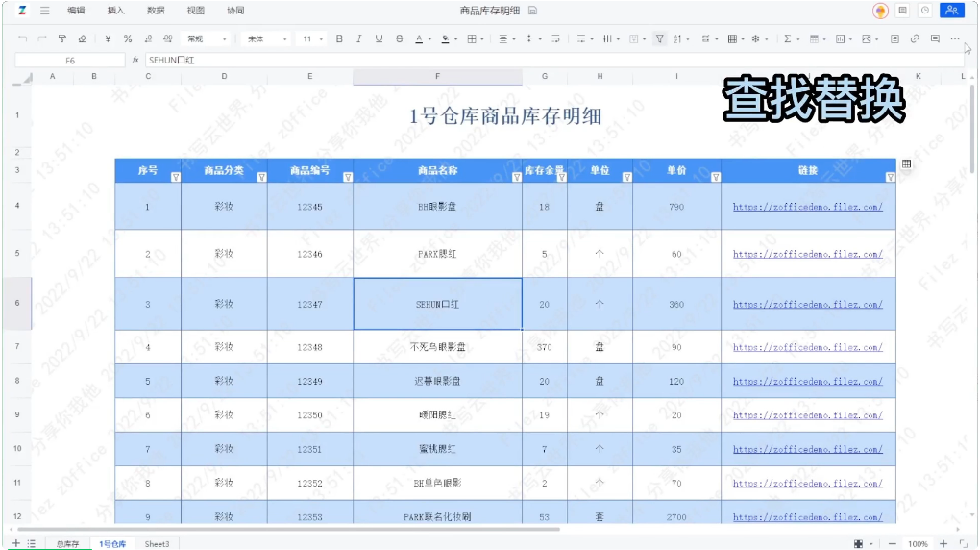The image size is (980, 550).
Task: Click the conditional formatting icon
Action: click(x=705, y=38)
